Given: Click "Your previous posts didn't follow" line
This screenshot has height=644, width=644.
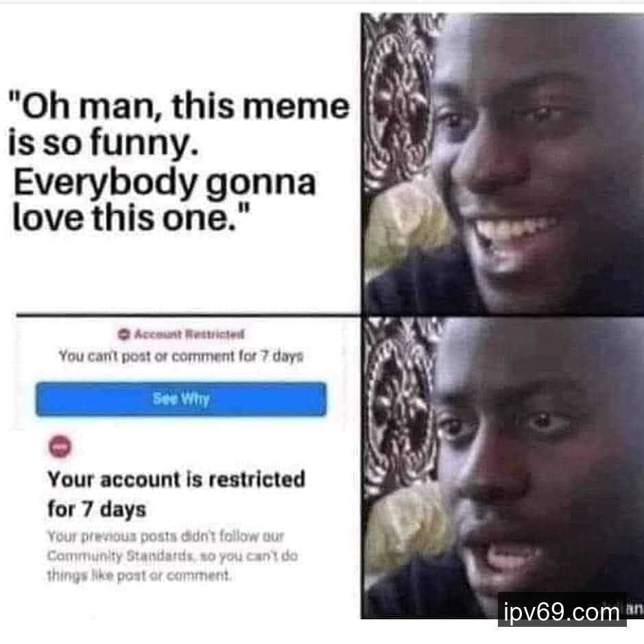Looking at the screenshot, I should click(x=165, y=536).
